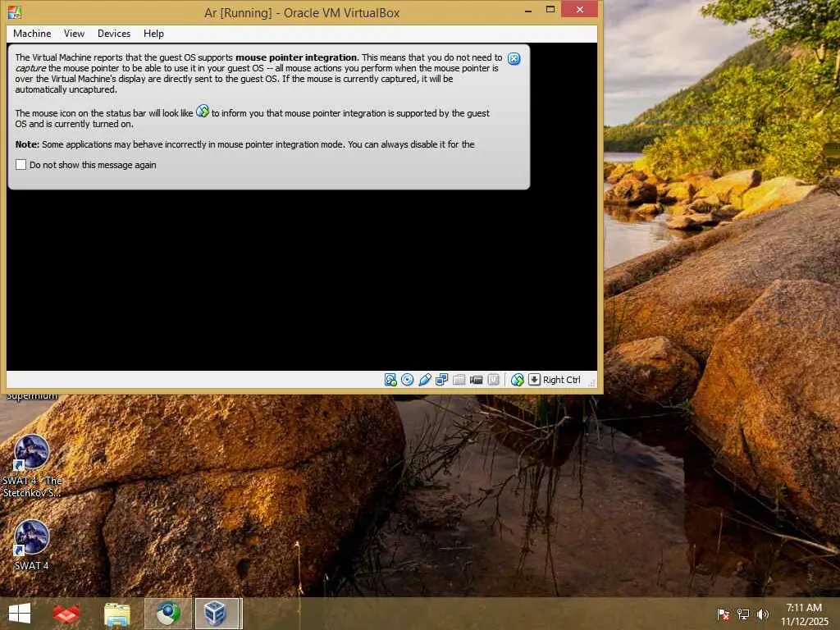Open the View menu
The width and height of the screenshot is (840, 630).
[x=74, y=33]
